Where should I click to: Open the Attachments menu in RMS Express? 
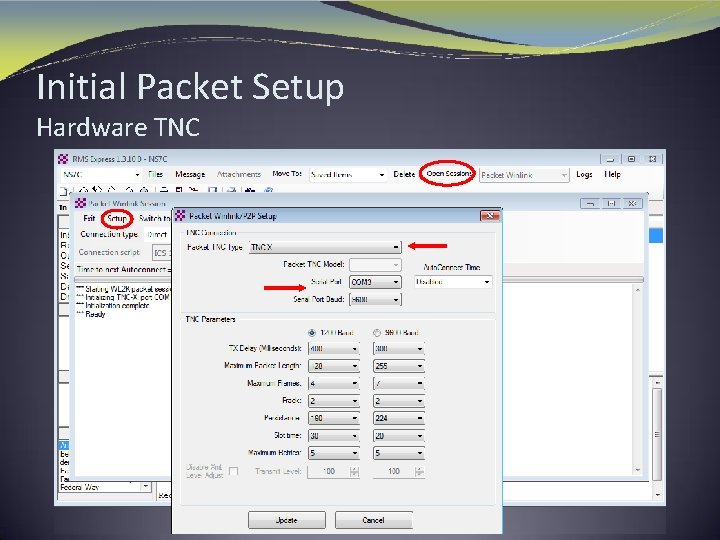238,174
